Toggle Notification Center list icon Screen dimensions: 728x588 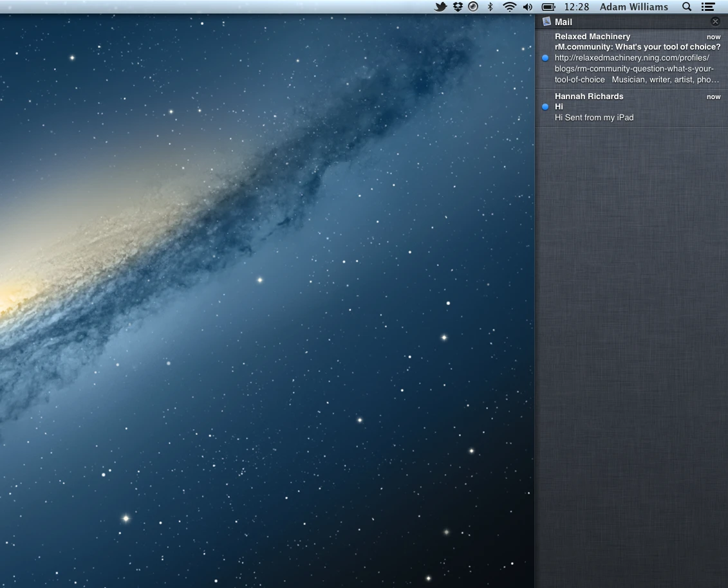click(x=708, y=7)
